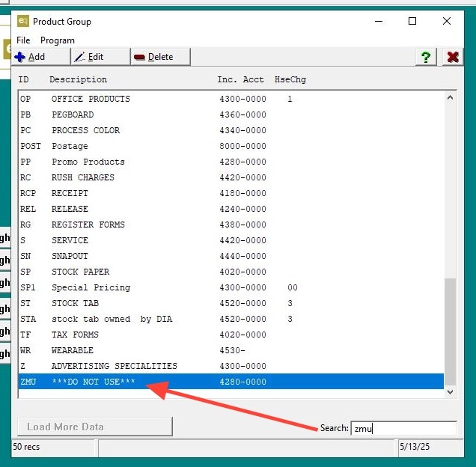Click the HseChg column header
The height and width of the screenshot is (467, 476).
tap(290, 79)
